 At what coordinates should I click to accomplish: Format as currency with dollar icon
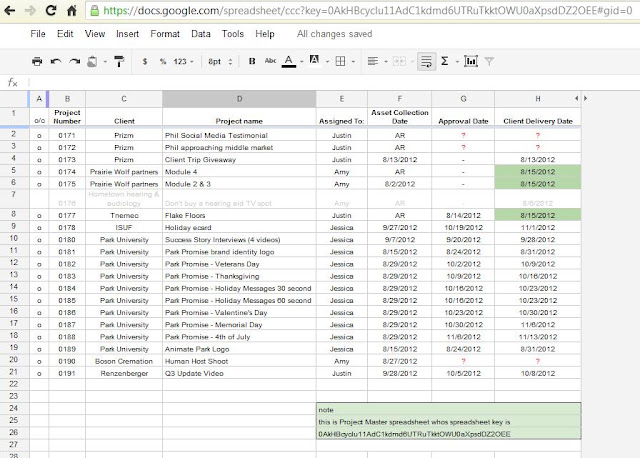point(145,61)
